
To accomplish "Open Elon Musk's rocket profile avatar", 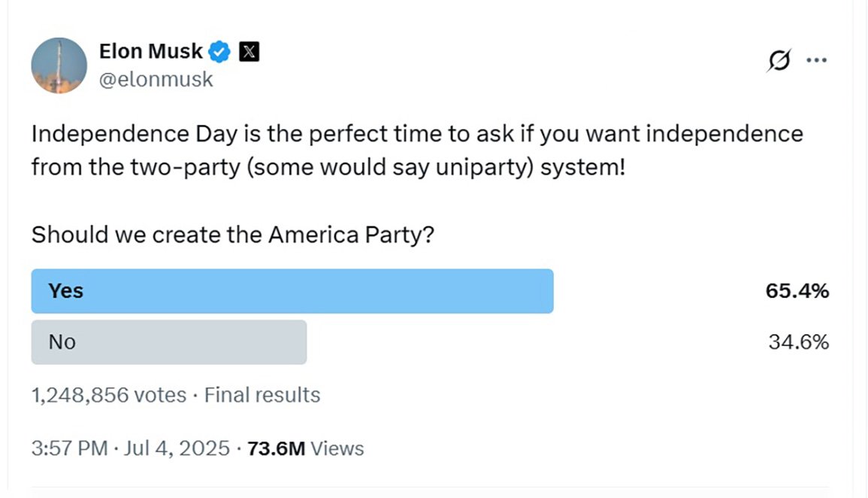I will point(59,65).
